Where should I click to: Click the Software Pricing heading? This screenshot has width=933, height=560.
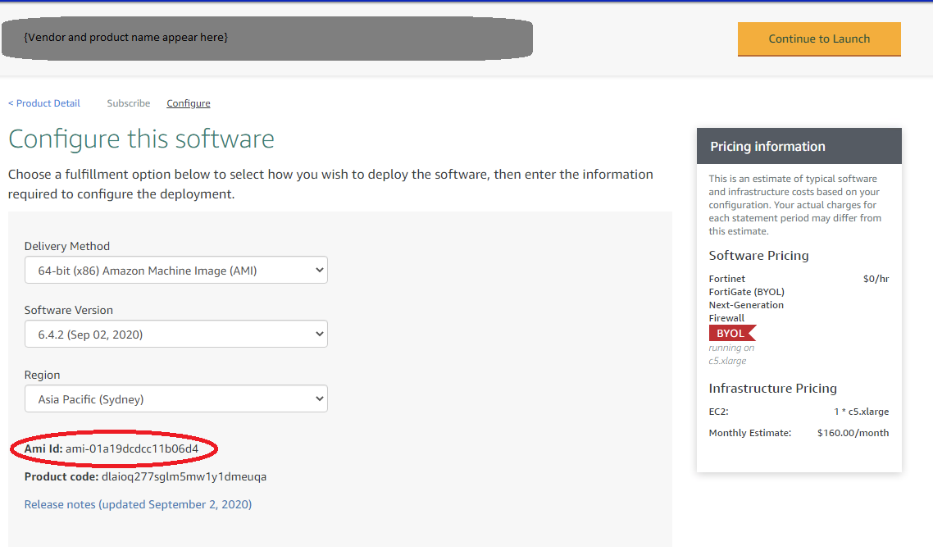coord(758,256)
